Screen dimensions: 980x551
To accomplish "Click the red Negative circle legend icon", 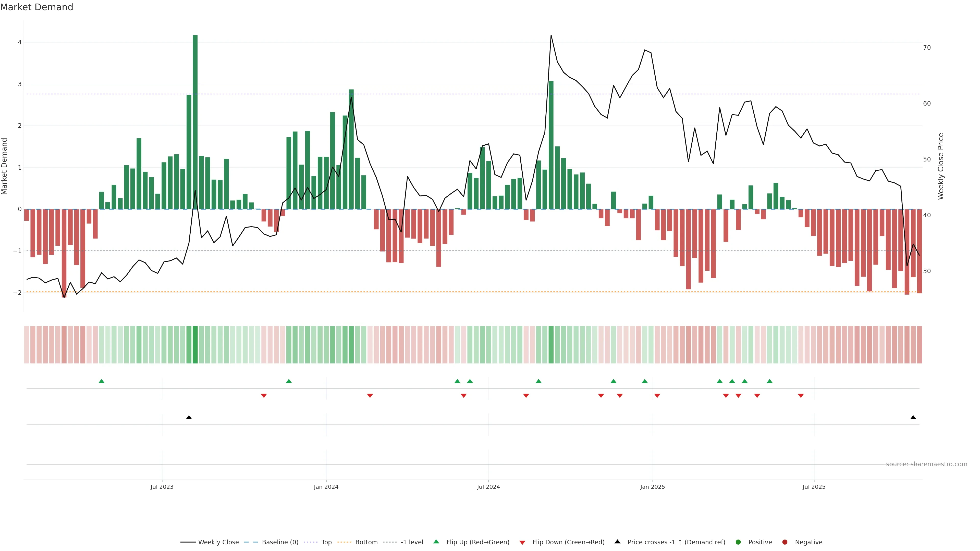I will point(785,542).
